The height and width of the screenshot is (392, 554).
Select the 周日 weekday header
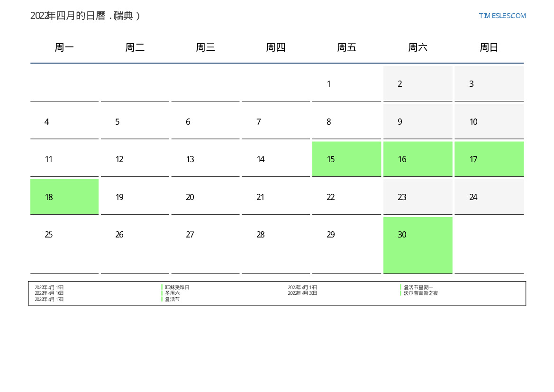(x=489, y=47)
